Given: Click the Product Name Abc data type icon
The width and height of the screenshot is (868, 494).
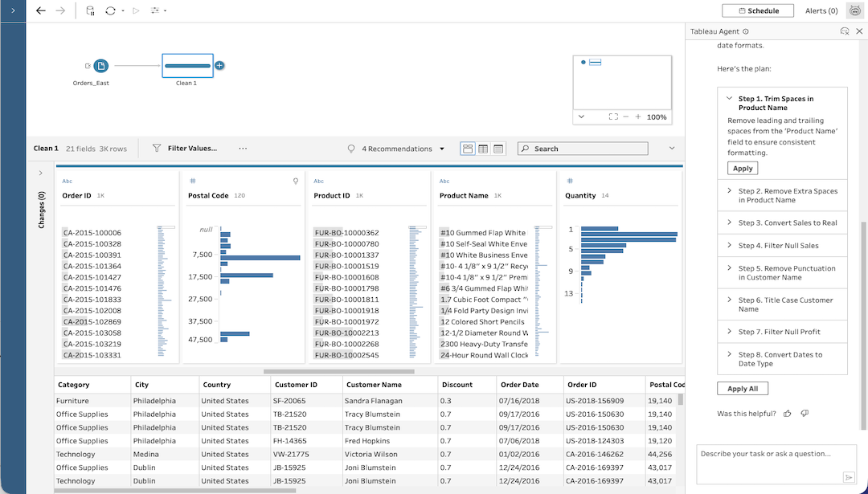Looking at the screenshot, I should 444,181.
